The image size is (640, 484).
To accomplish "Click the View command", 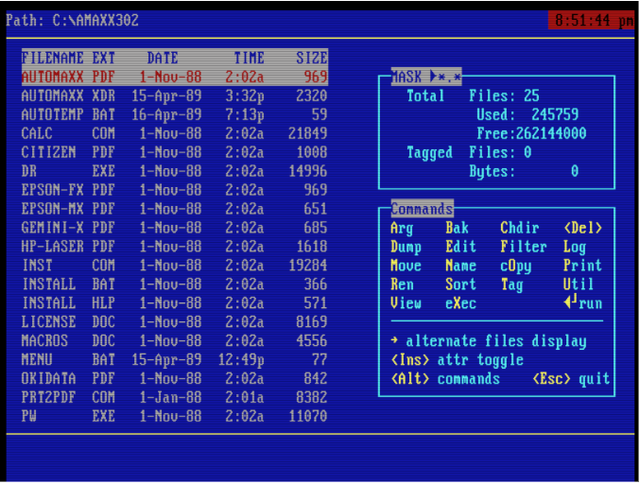I will (406, 303).
